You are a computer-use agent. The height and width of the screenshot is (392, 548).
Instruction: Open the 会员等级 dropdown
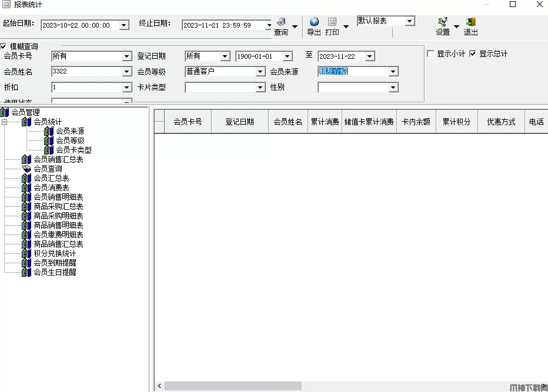[x=260, y=72]
